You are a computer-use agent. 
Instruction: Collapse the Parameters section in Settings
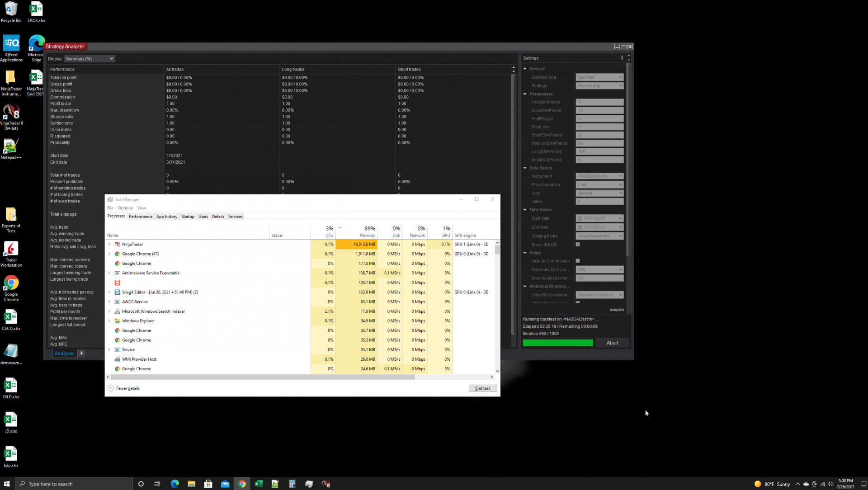click(x=525, y=94)
